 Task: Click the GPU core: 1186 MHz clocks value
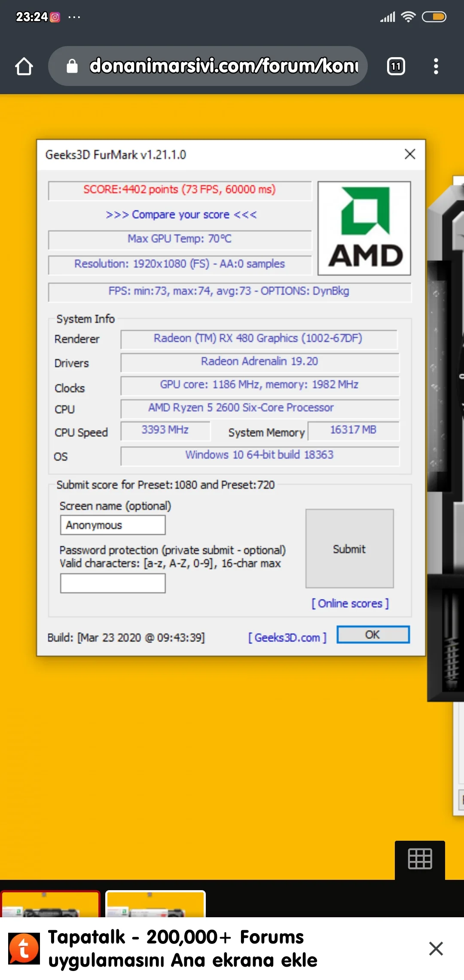(x=259, y=385)
